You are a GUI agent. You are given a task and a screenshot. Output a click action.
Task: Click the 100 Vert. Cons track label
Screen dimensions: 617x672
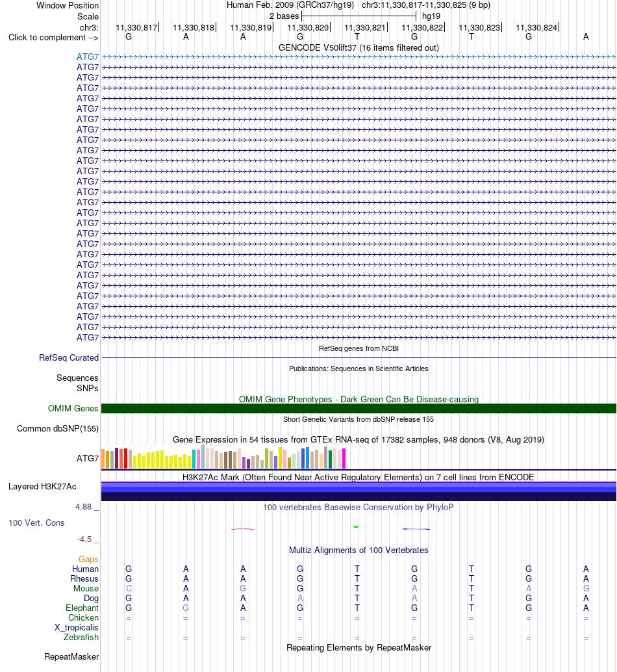37,523
